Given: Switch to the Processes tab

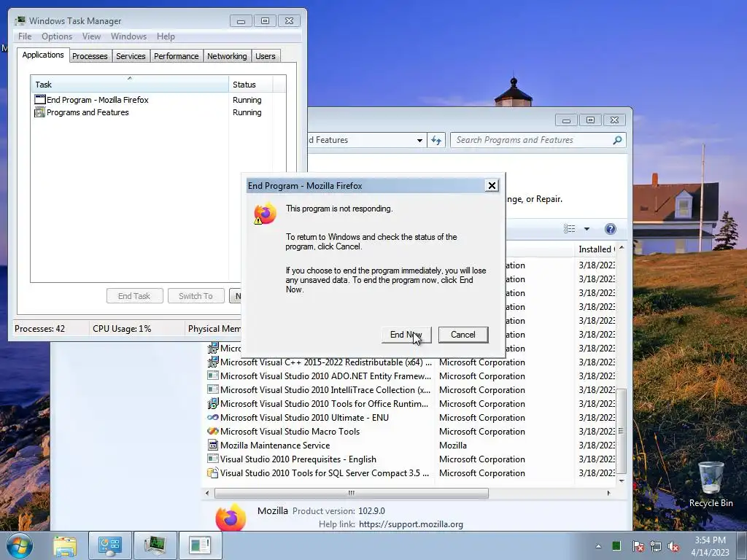Looking at the screenshot, I should [90, 56].
